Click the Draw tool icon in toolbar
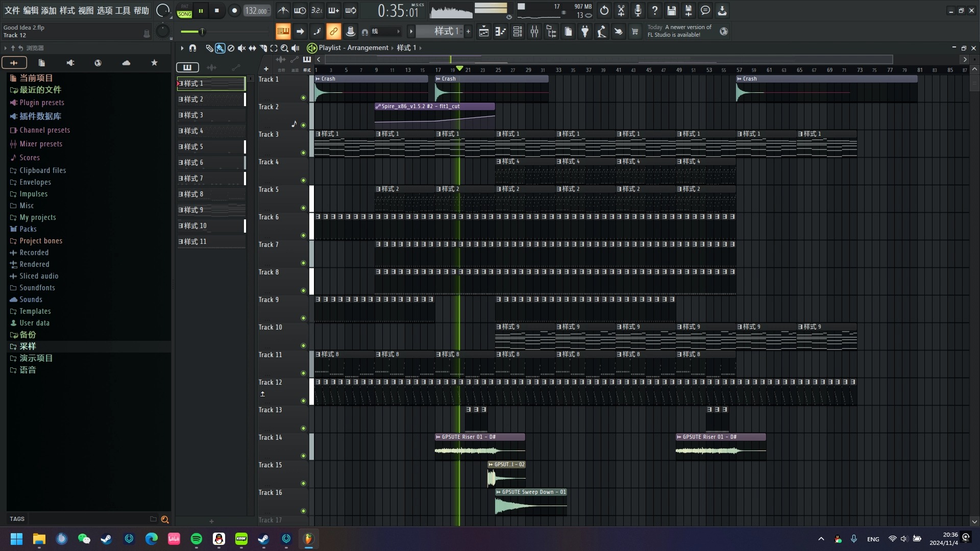The image size is (980, 551). 209,48
